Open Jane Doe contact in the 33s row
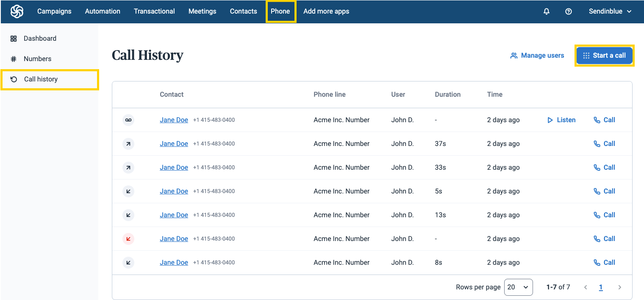The height and width of the screenshot is (300, 644). click(x=174, y=168)
